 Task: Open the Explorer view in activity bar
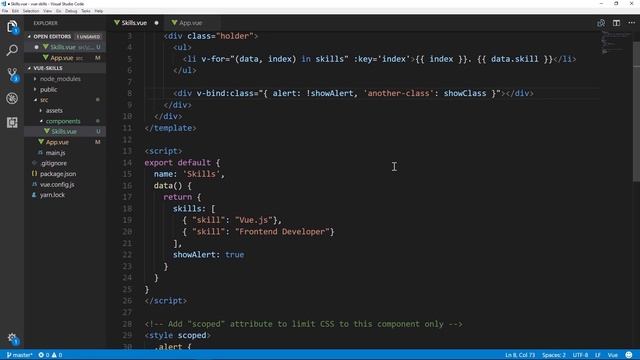pos(12,27)
